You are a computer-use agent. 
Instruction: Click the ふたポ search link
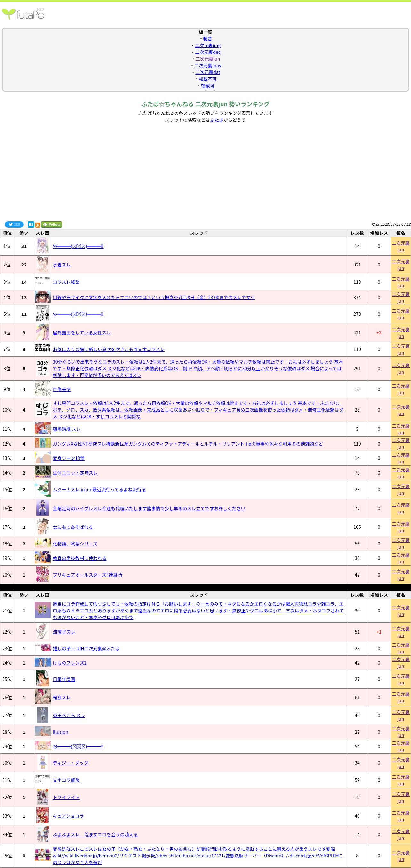coord(217,120)
